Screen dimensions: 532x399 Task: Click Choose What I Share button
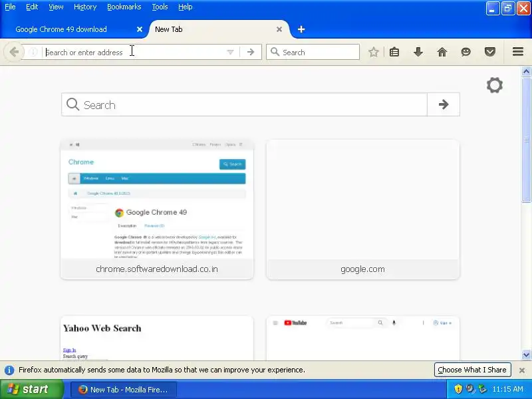[472, 370]
